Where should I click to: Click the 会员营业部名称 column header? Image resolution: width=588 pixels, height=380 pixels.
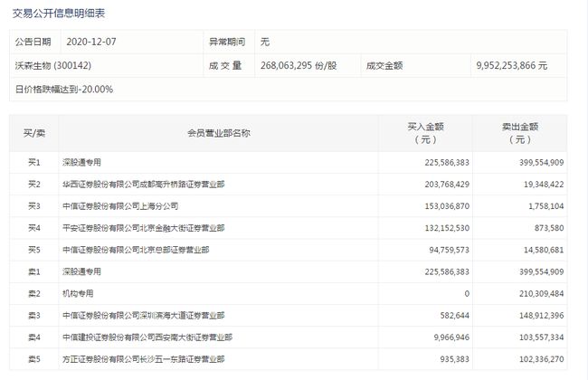(x=219, y=133)
